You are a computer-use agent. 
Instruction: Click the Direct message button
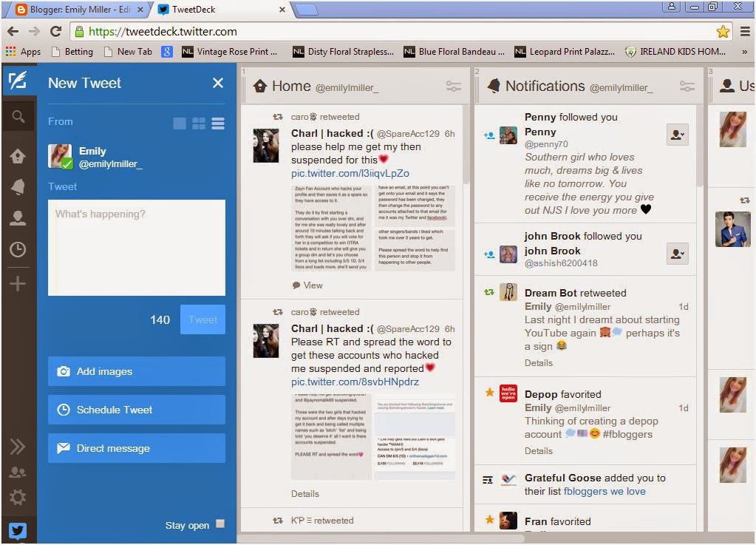click(137, 449)
